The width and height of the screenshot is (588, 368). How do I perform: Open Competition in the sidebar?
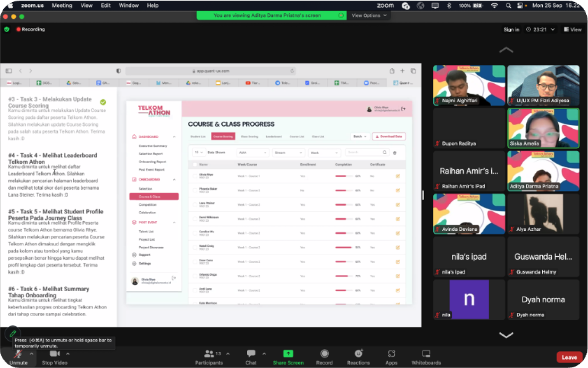148,204
